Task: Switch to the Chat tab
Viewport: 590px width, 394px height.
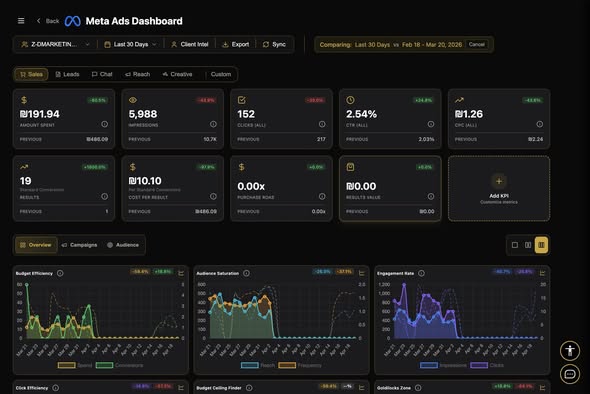Action: [102, 74]
